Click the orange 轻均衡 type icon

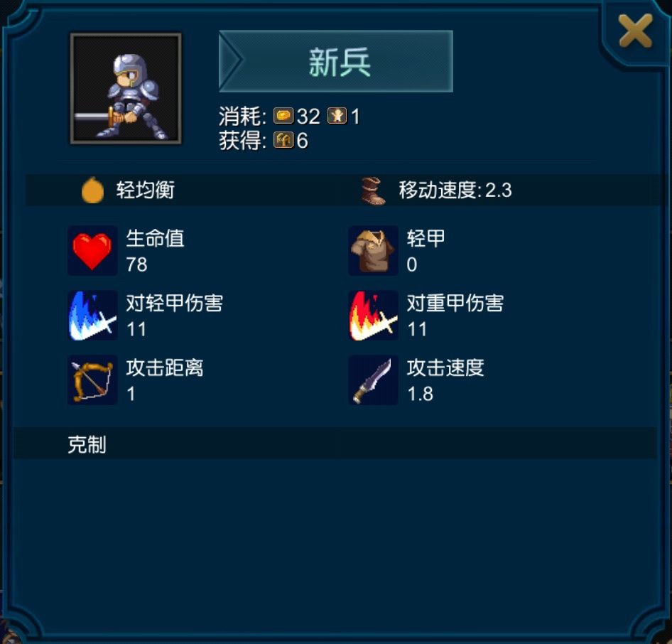tap(92, 190)
